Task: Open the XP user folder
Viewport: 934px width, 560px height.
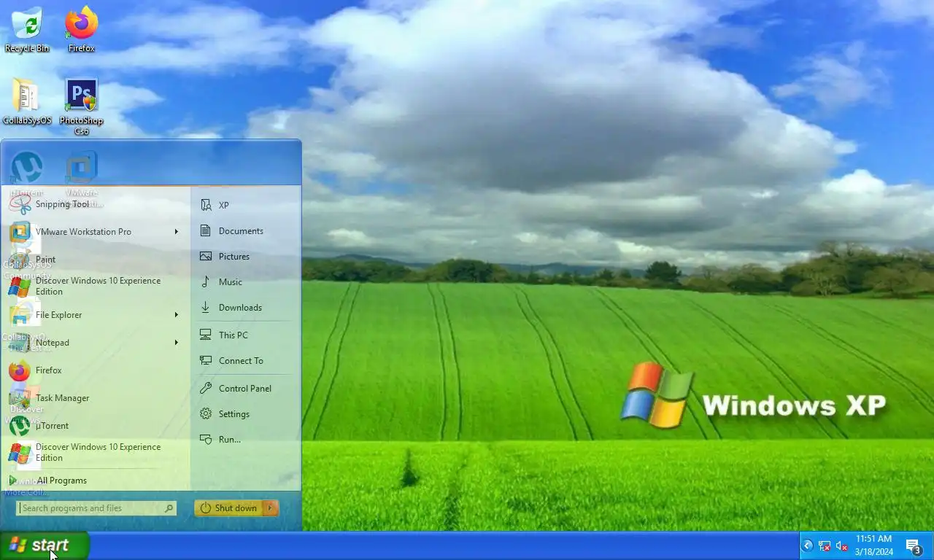Action: [x=245, y=206]
